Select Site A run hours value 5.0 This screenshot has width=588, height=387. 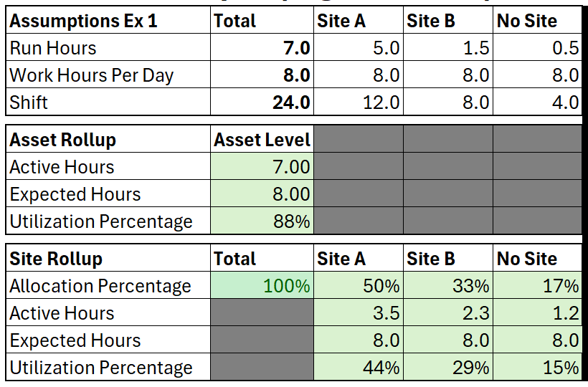pos(358,47)
